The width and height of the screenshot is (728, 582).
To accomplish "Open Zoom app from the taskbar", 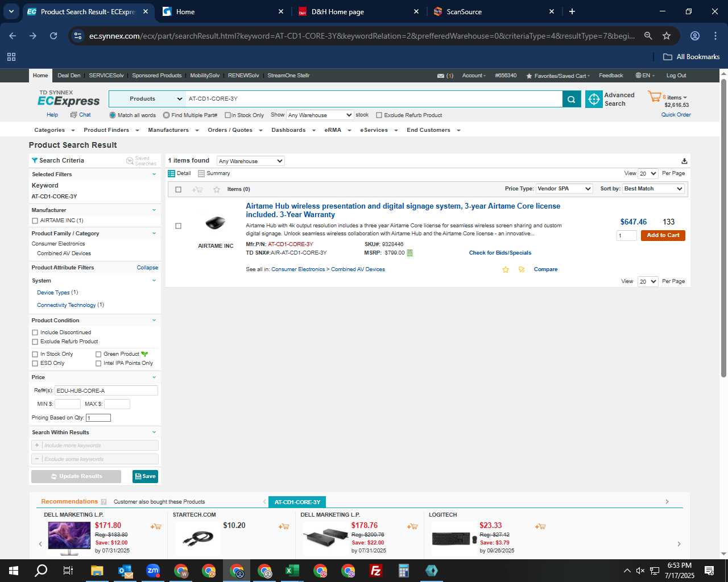I will (x=153, y=571).
